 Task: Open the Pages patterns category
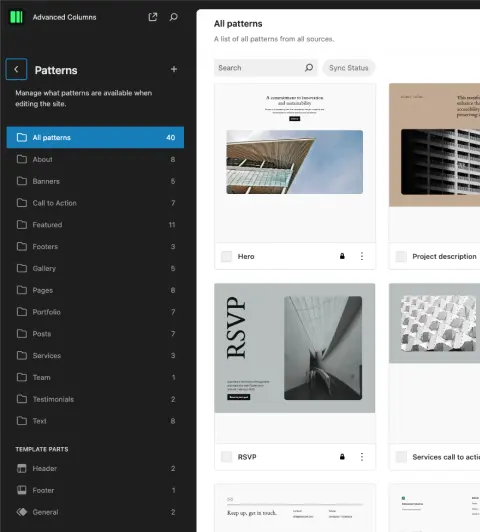pos(95,290)
